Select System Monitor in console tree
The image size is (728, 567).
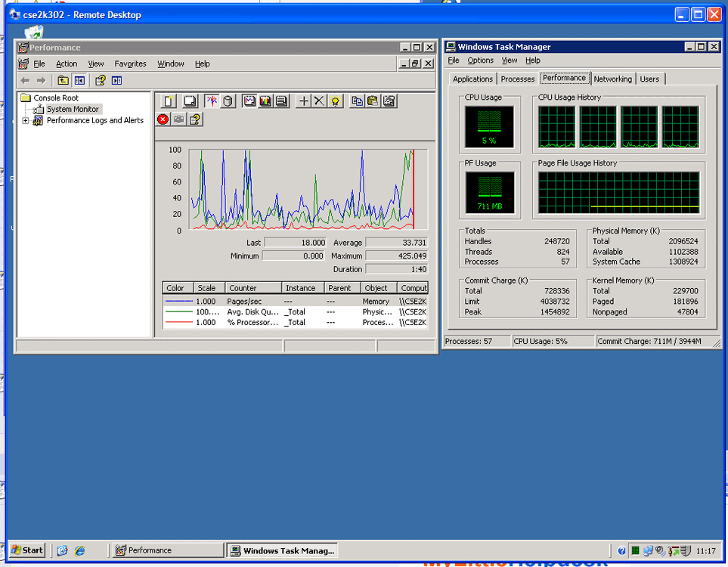pyautogui.click(x=73, y=109)
